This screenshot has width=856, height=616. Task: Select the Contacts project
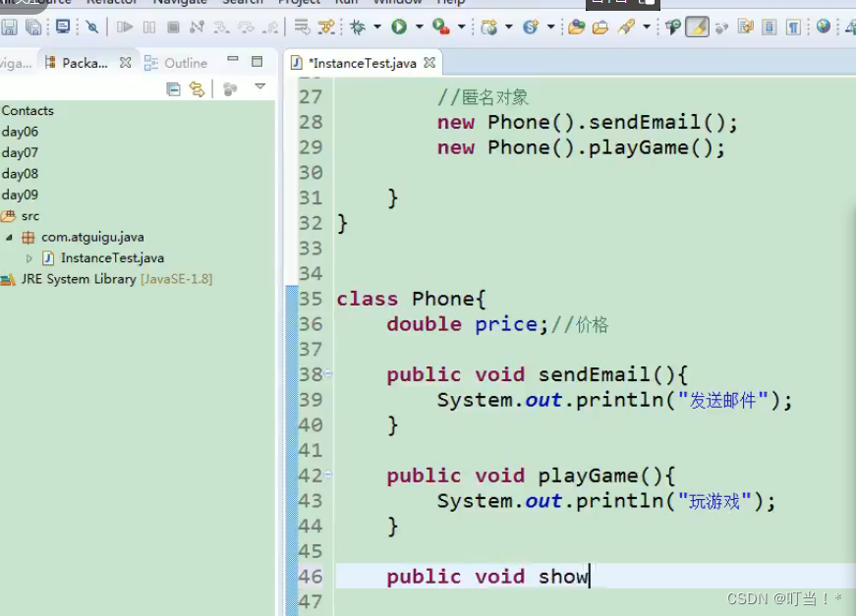(28, 111)
